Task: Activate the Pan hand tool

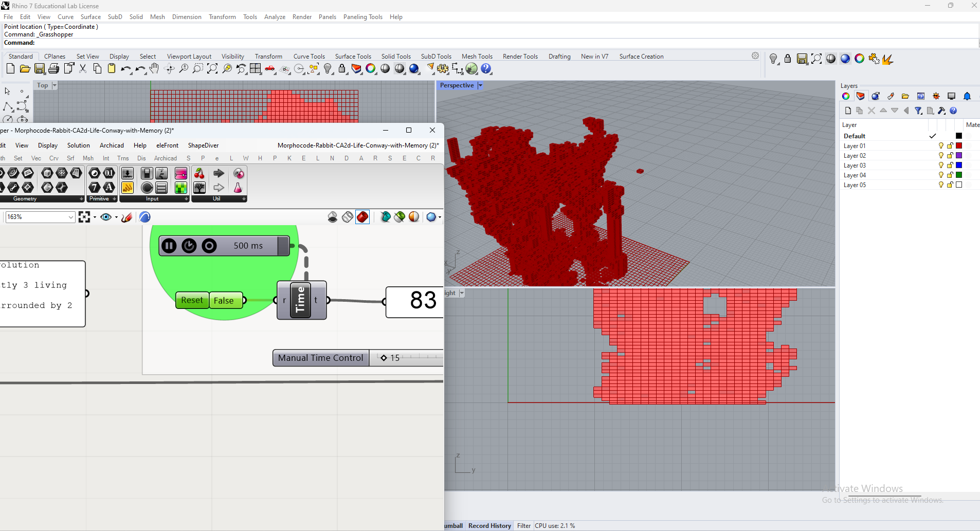Action: click(154, 68)
